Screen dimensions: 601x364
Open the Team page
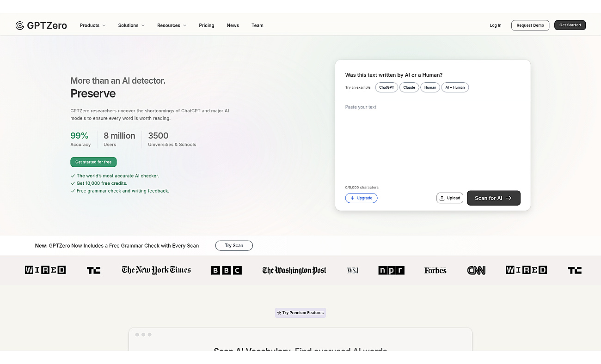tap(258, 25)
